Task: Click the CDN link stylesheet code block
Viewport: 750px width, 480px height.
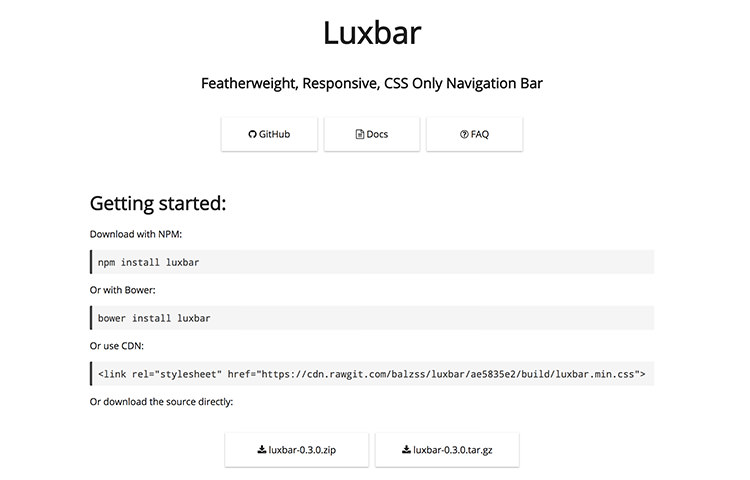Action: click(x=372, y=374)
